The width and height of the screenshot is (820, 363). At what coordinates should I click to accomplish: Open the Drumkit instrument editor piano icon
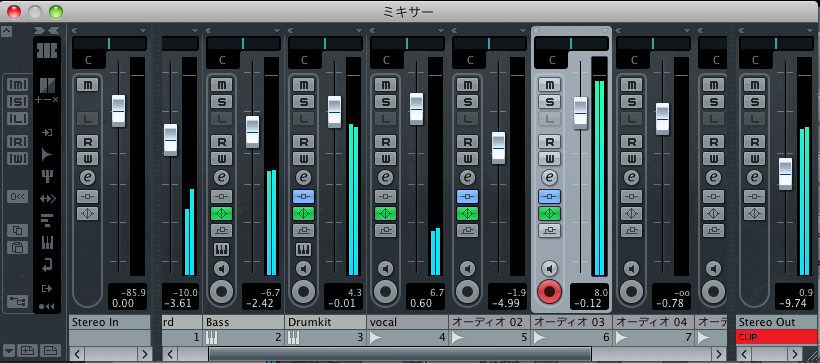tap(303, 249)
